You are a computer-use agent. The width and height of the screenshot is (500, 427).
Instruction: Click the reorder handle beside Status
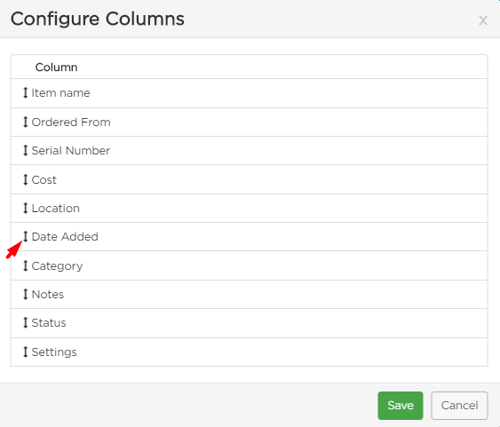tap(25, 322)
